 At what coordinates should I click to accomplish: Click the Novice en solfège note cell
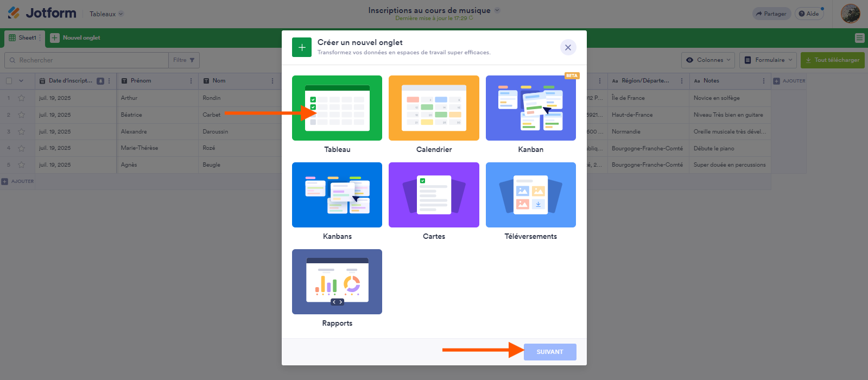click(730, 98)
